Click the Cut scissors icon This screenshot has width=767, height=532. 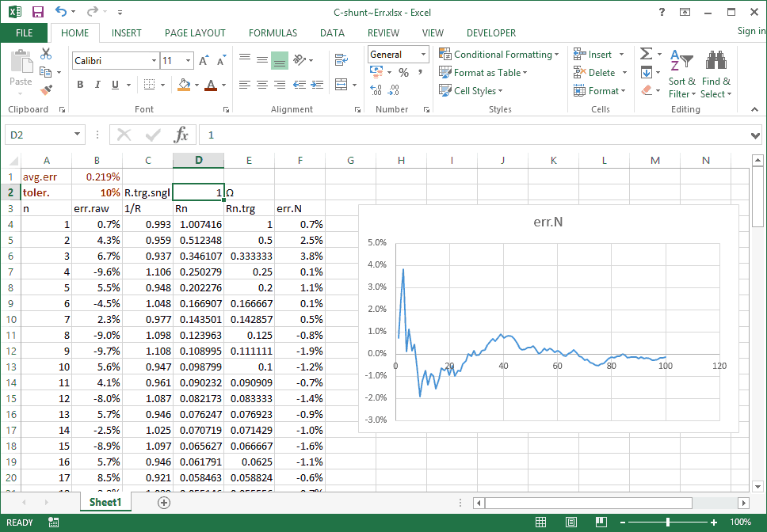(x=46, y=54)
